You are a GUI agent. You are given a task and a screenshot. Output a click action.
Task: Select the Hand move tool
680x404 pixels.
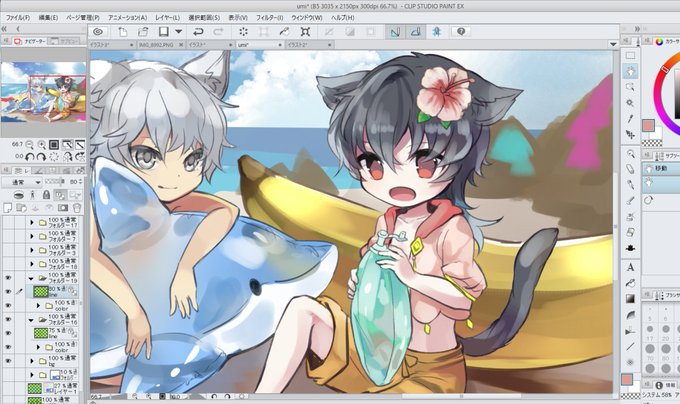tap(630, 71)
